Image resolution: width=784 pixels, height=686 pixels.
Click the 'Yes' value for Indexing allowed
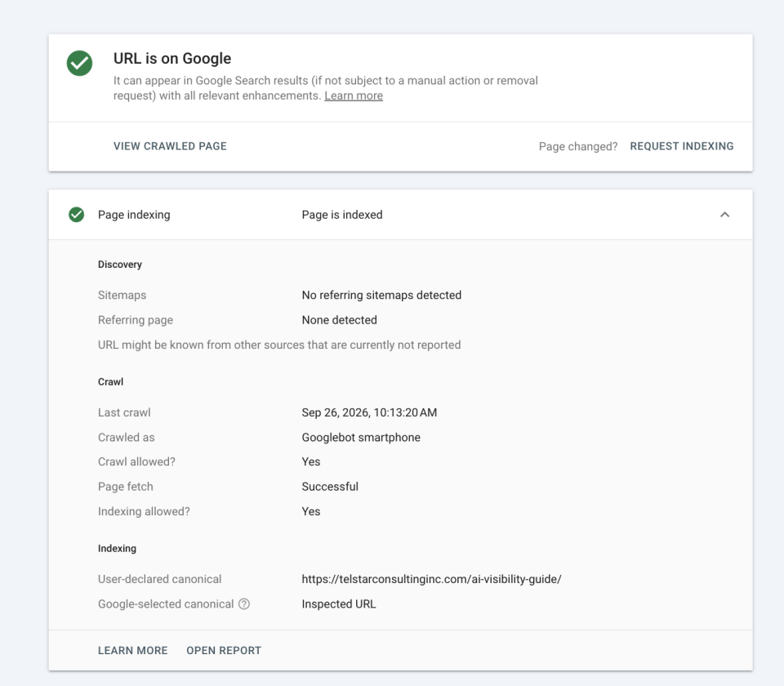(311, 511)
